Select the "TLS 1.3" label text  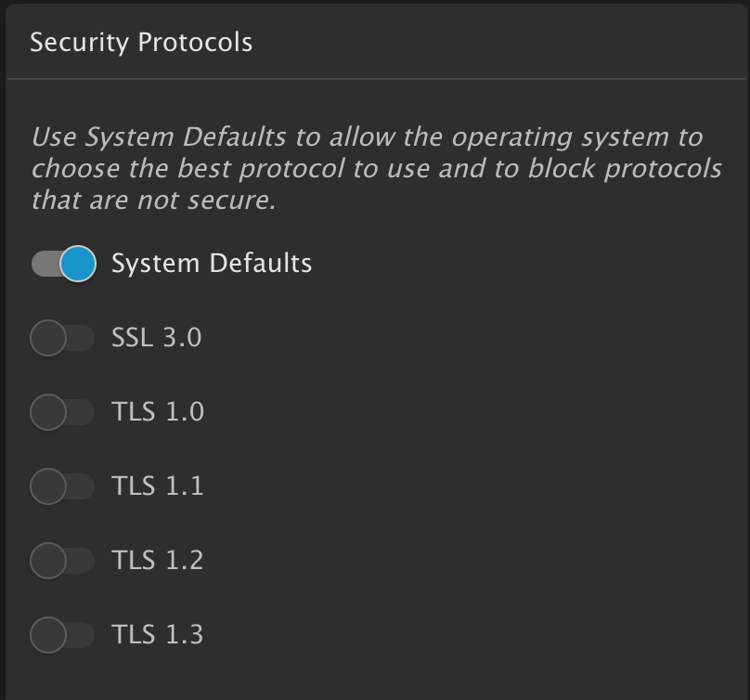tap(157, 635)
